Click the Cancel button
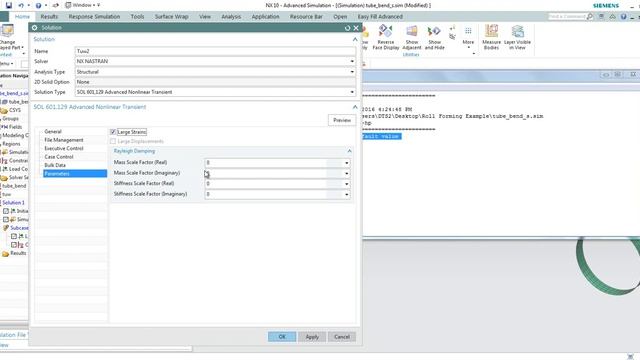This screenshot has height=360, width=640. (342, 337)
